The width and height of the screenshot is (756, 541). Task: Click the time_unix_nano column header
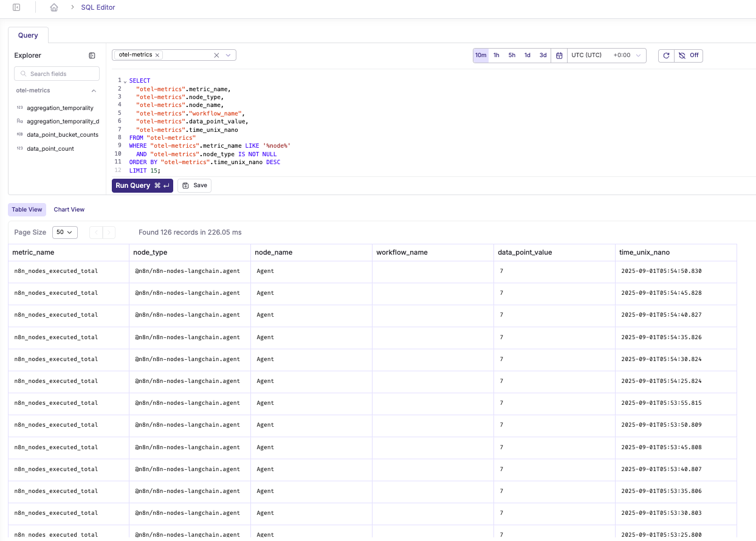tap(676, 252)
